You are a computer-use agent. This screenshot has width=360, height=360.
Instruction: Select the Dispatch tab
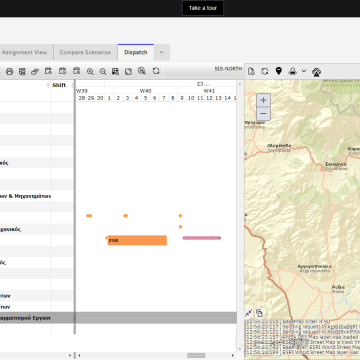click(x=136, y=52)
